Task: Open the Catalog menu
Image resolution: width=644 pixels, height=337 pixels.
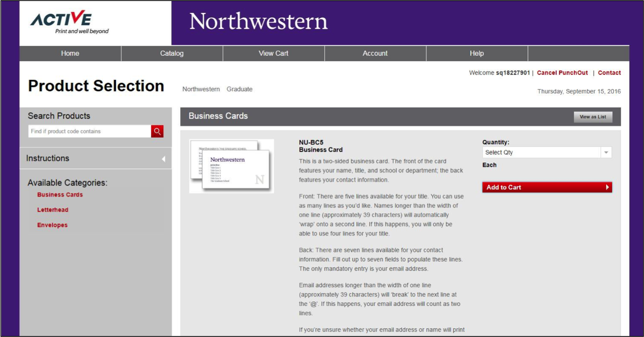Action: point(172,53)
